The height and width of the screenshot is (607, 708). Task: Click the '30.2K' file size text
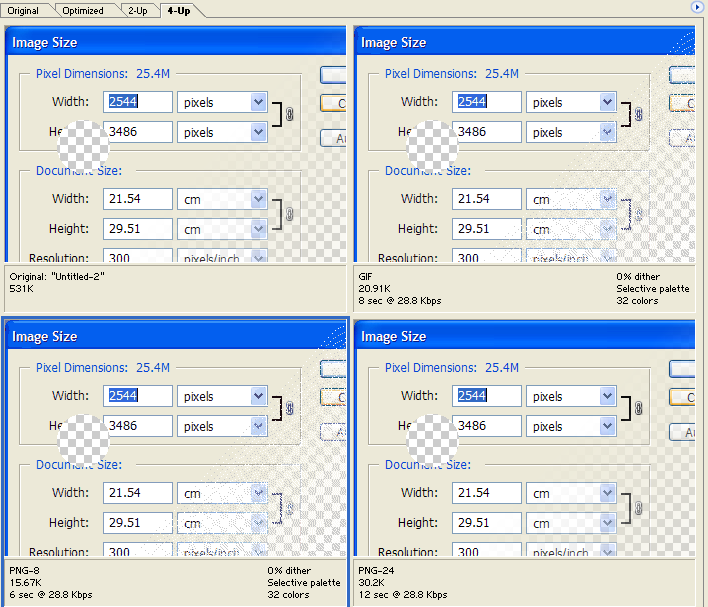(x=371, y=583)
